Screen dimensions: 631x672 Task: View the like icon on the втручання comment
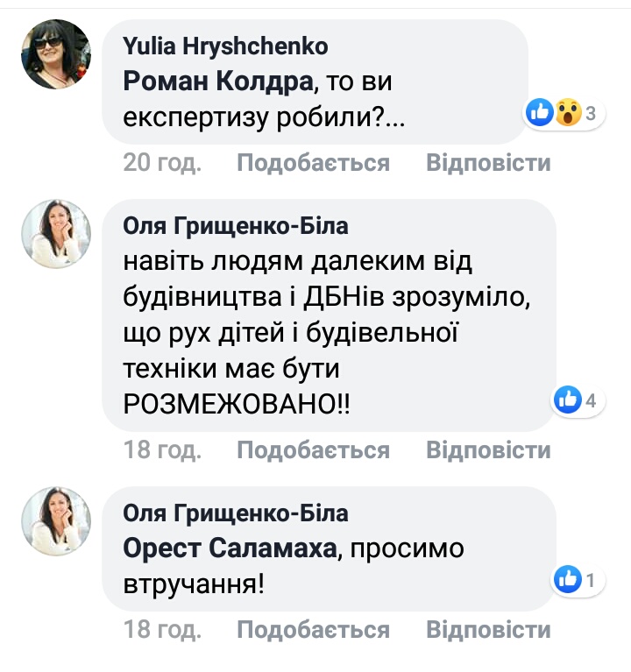568,579
